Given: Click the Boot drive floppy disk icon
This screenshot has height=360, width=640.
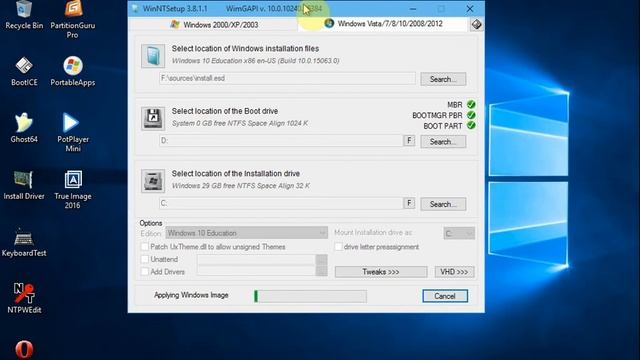Looking at the screenshot, I should tap(153, 118).
